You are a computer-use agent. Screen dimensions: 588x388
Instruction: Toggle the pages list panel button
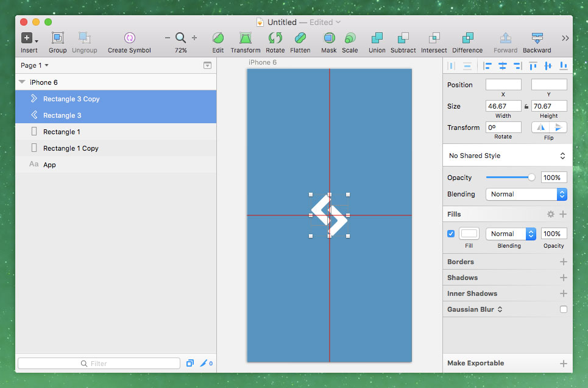click(207, 65)
